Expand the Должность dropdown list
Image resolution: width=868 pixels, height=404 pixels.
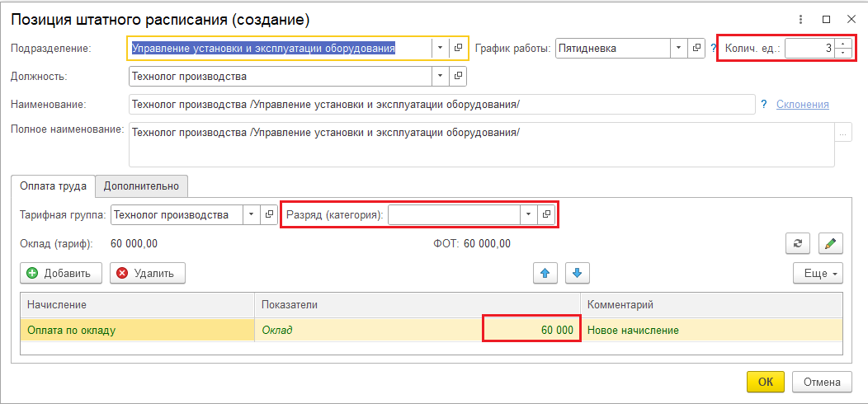point(440,77)
